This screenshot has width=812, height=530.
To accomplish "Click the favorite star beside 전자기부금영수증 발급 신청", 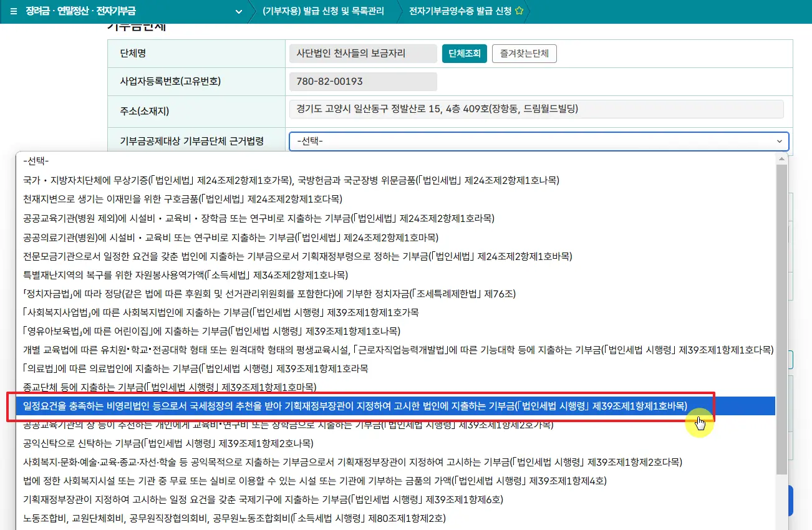I will click(x=519, y=12).
